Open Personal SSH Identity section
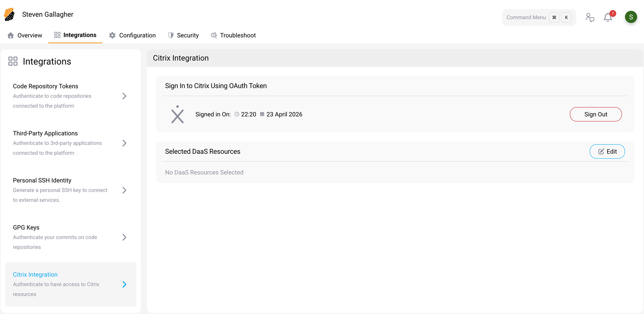This screenshot has height=314, width=644. (71, 190)
